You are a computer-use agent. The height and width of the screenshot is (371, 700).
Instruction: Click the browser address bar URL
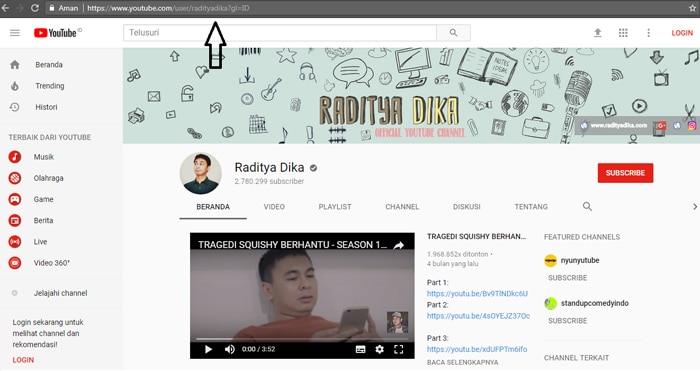point(168,8)
